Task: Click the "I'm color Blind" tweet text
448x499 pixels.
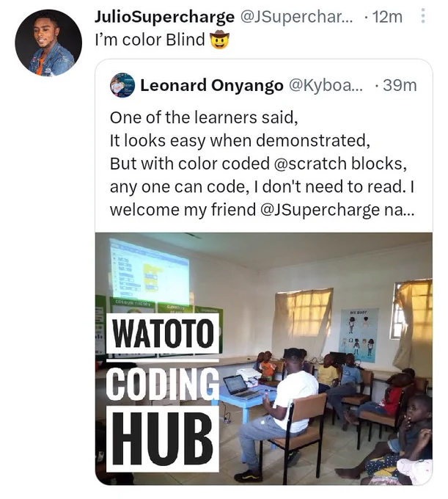Action: click(x=150, y=40)
